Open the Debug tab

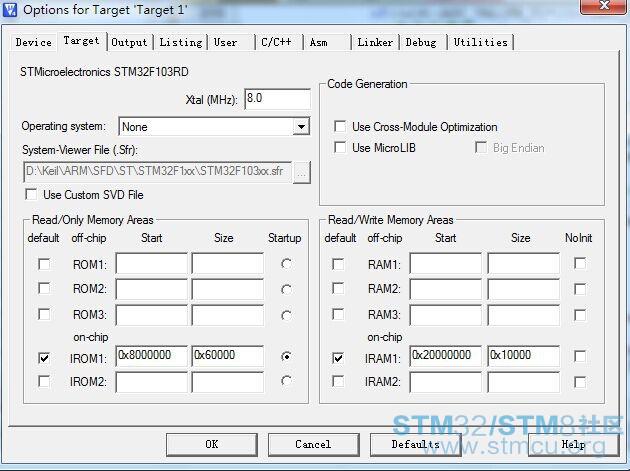pyautogui.click(x=421, y=42)
